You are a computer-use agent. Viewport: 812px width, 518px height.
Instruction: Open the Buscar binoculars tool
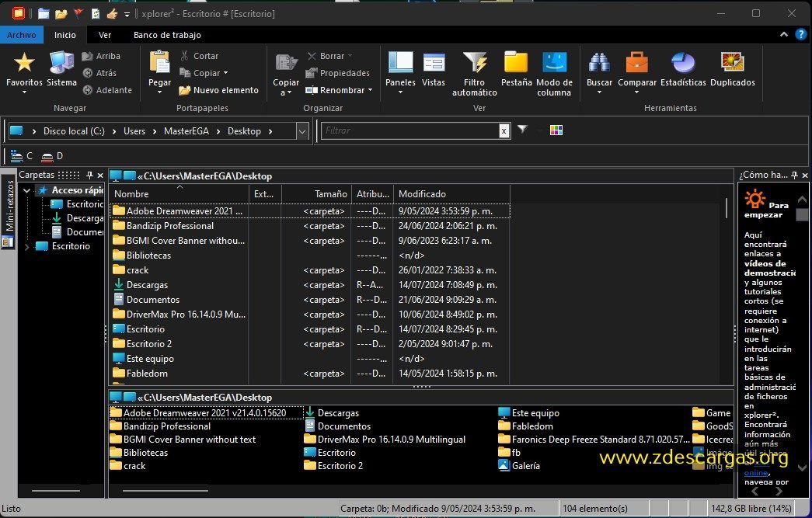point(599,71)
